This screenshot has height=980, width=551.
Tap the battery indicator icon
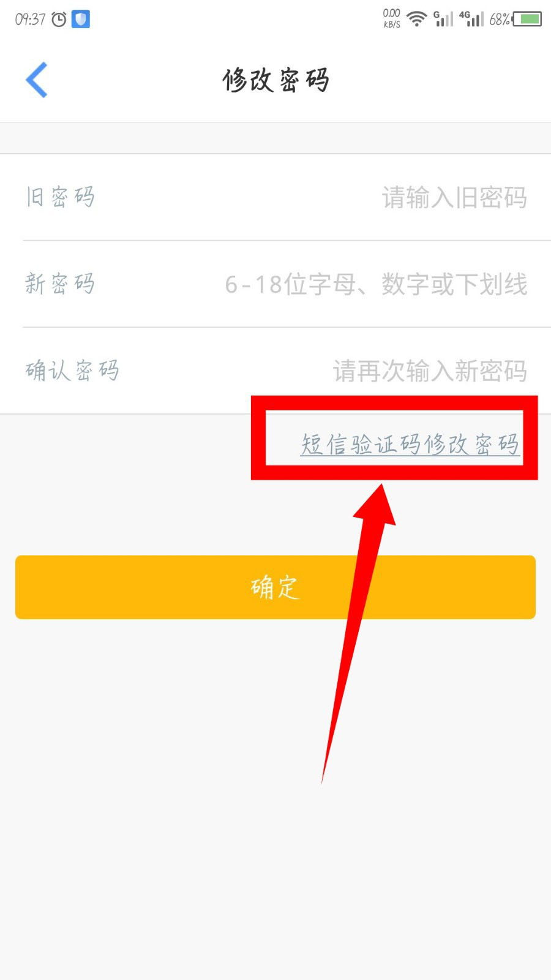527,19
